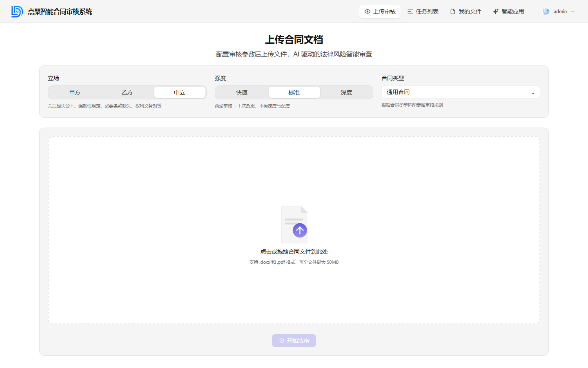Click 点击或拖拽合同文件到此处 text
Image resolution: width=588 pixels, height=368 pixels.
tap(294, 251)
